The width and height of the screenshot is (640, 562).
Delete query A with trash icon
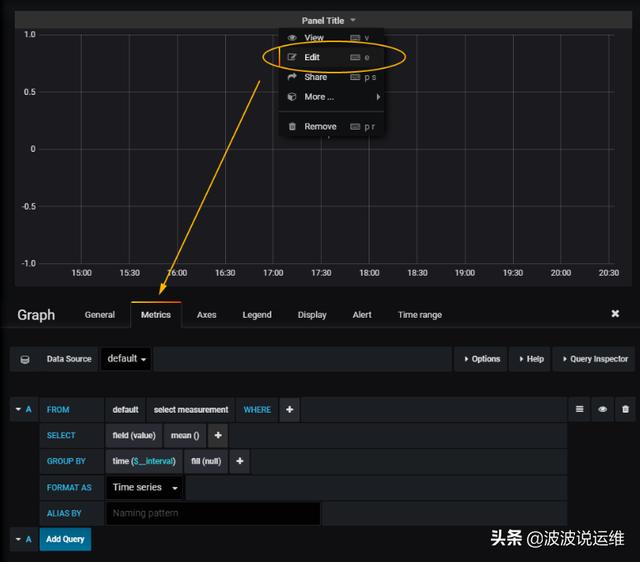pos(625,409)
